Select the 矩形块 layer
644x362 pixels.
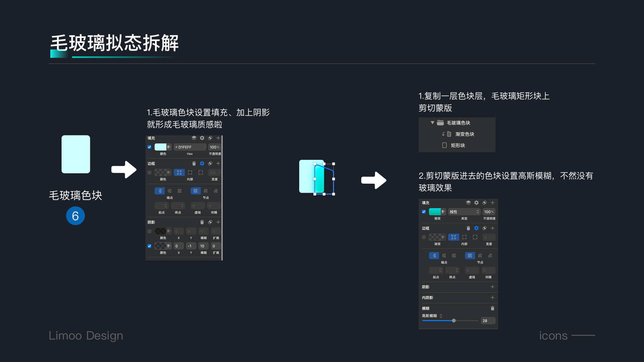click(x=458, y=145)
